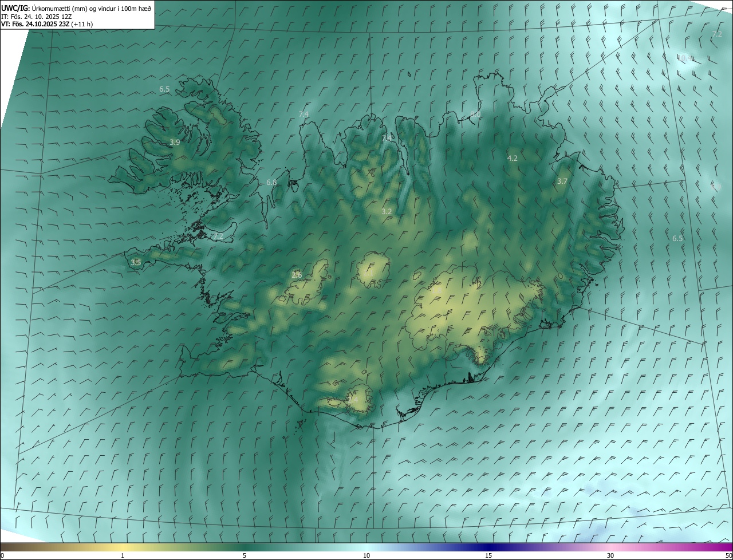This screenshot has width=733, height=560.
Task: Click the 8.0 value on the north coast
Action: [475, 115]
